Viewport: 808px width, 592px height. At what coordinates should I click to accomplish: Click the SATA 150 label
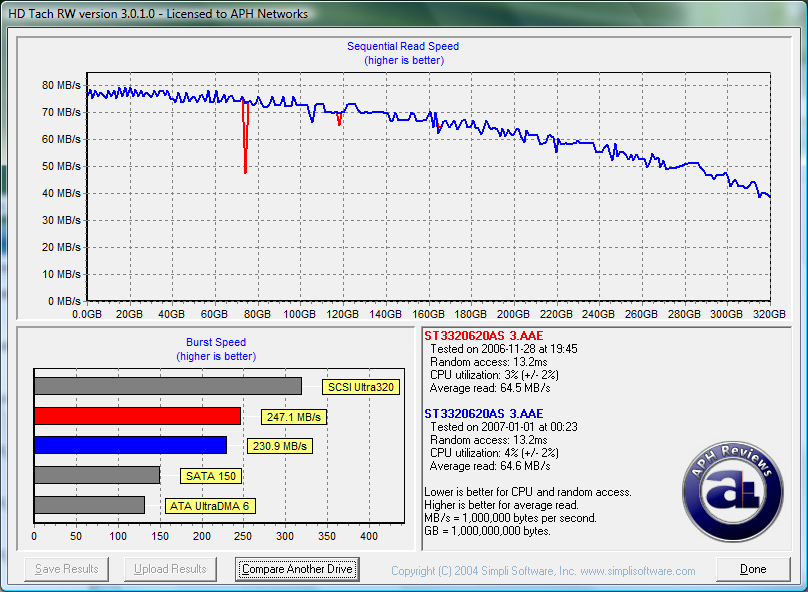point(211,476)
